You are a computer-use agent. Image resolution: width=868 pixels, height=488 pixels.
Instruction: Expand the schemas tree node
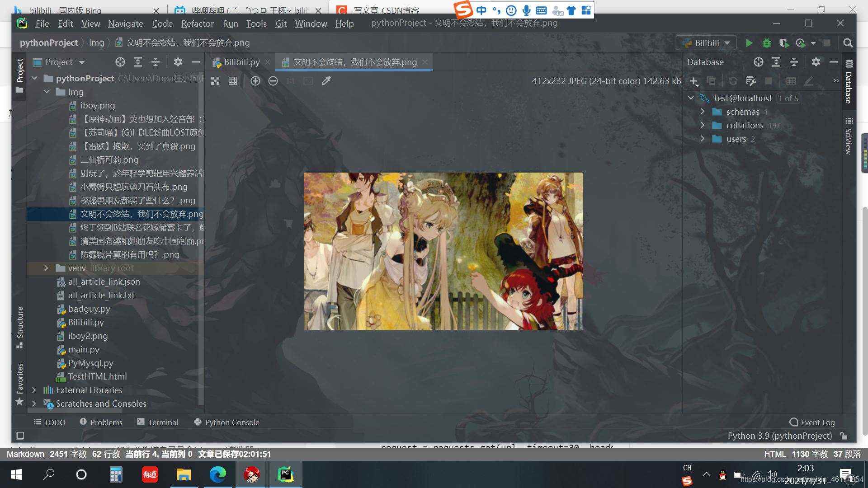click(702, 112)
